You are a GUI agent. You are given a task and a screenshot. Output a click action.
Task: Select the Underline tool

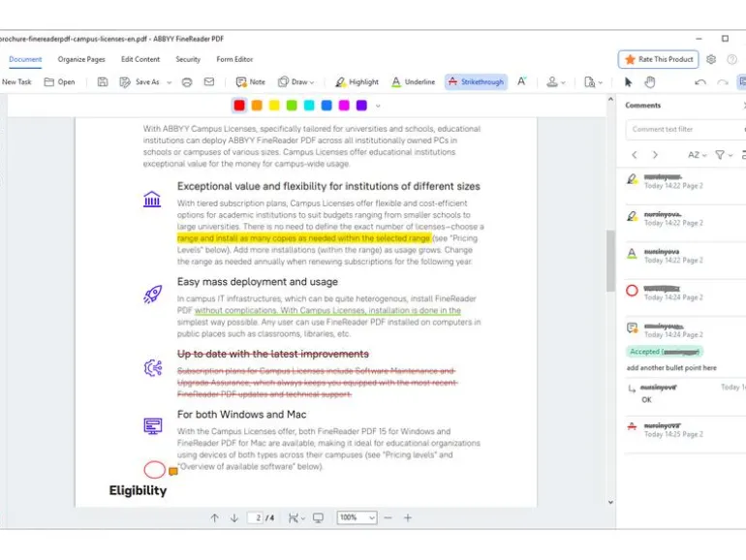coord(413,81)
